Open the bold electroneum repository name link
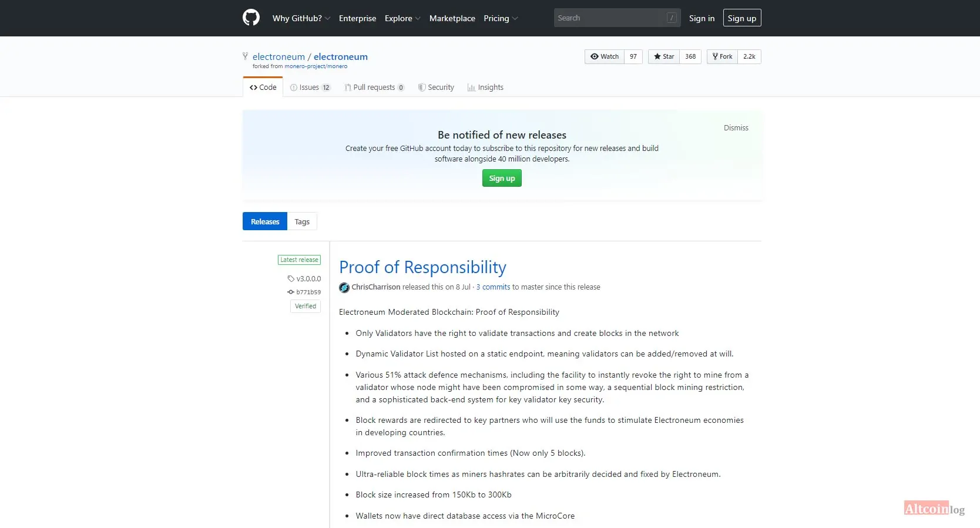The height and width of the screenshot is (528, 980). pos(341,56)
